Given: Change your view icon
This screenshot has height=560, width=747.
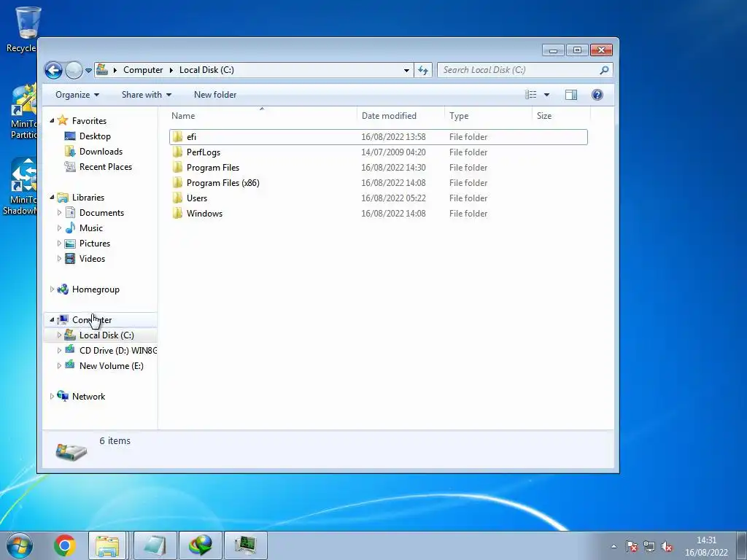Looking at the screenshot, I should [531, 95].
